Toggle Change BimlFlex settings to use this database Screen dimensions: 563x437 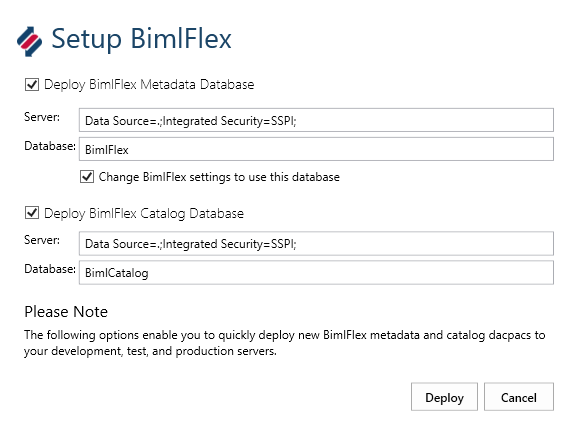pyautogui.click(x=87, y=177)
